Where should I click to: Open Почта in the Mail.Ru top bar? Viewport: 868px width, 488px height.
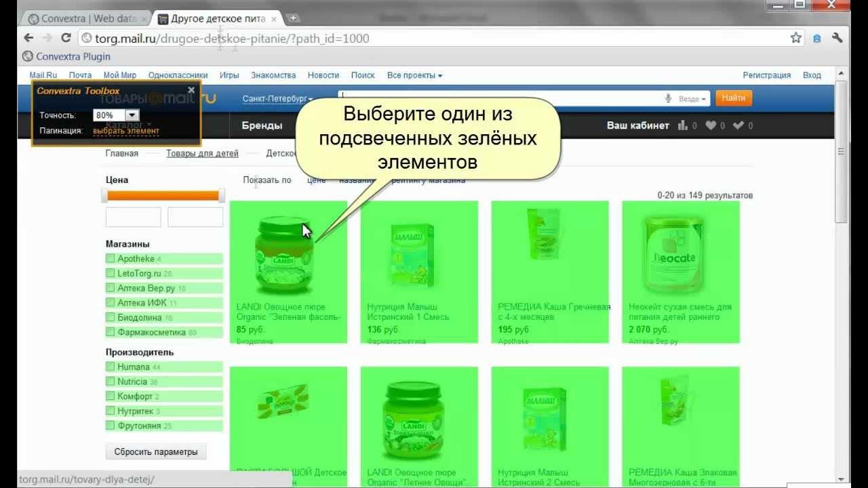click(80, 75)
